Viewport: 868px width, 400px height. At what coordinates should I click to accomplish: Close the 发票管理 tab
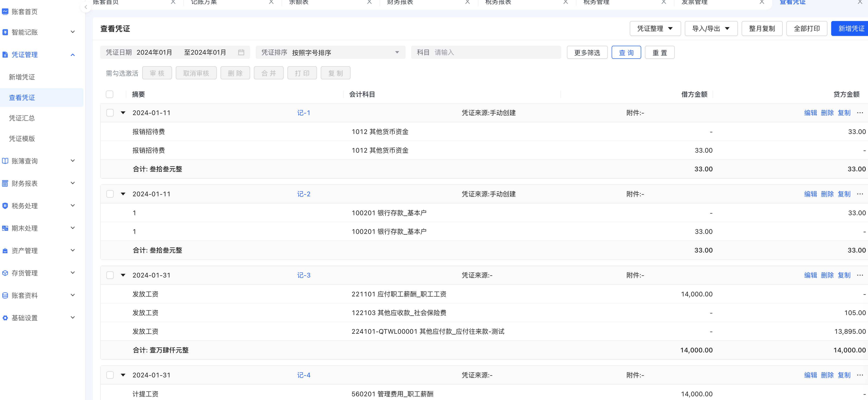pos(762,2)
